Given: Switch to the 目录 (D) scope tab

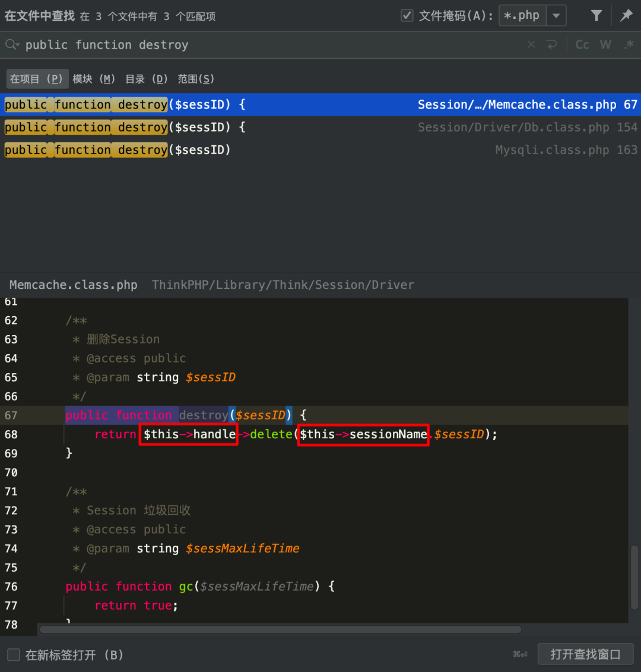Looking at the screenshot, I should click(146, 79).
